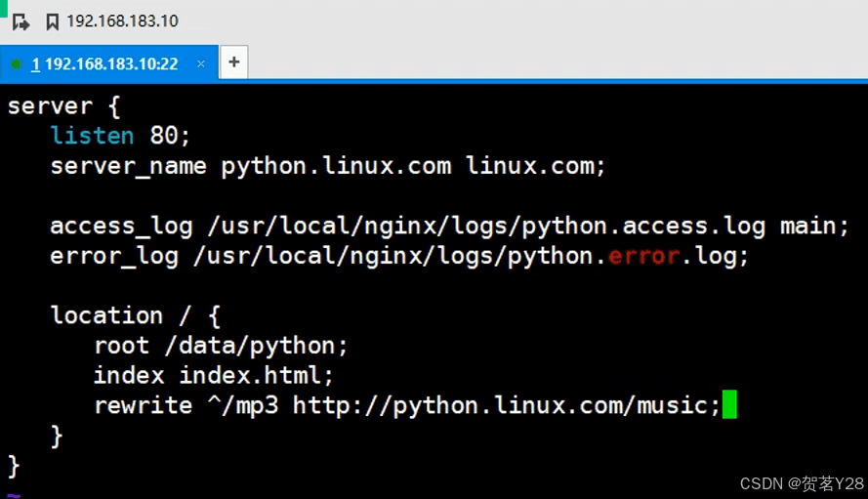
Task: Click on 'server_name' directive text
Action: (128, 166)
